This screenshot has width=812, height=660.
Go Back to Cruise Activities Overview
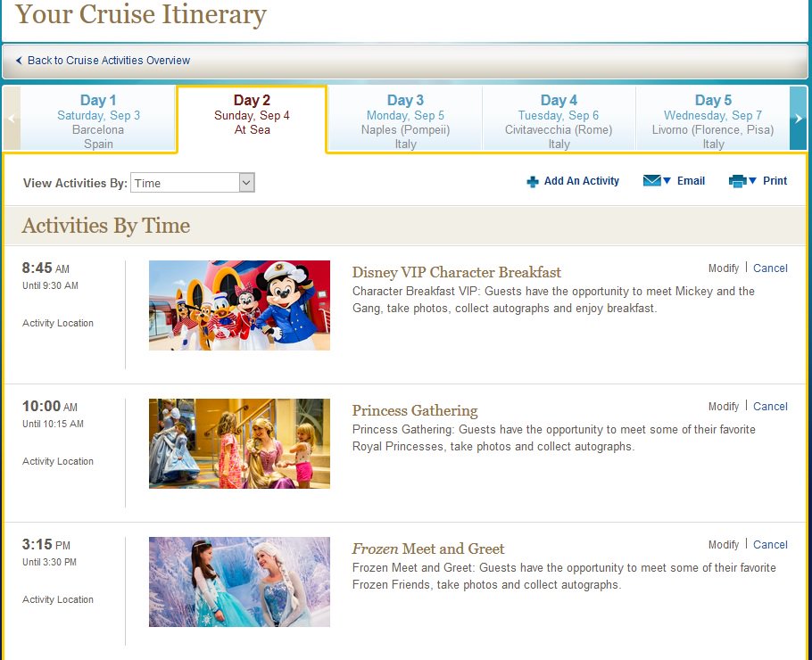[109, 61]
